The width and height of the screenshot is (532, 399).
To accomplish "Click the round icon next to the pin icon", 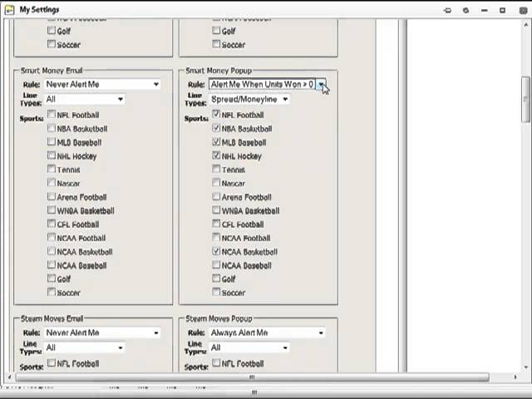I will click(465, 11).
